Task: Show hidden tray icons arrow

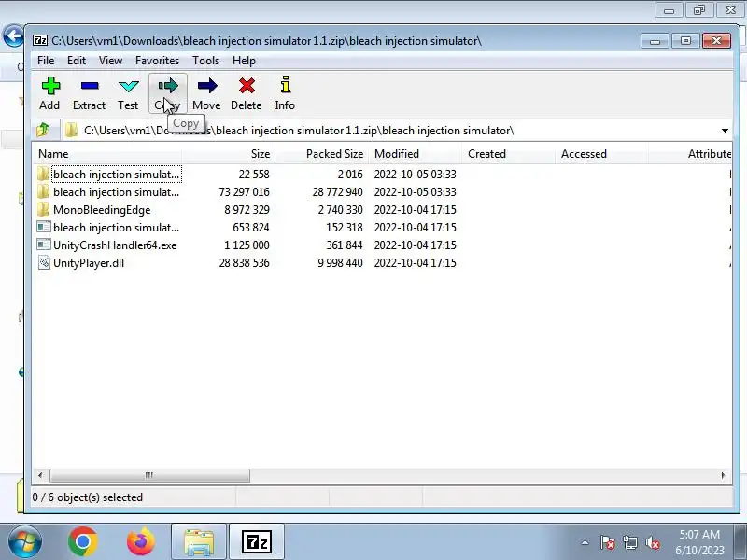Action: click(585, 542)
